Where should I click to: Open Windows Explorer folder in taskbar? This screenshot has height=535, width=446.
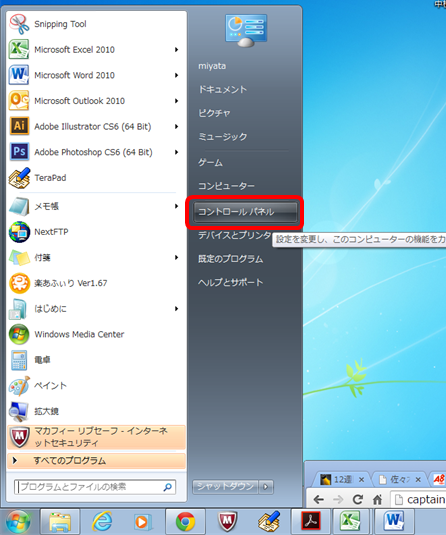(60, 522)
